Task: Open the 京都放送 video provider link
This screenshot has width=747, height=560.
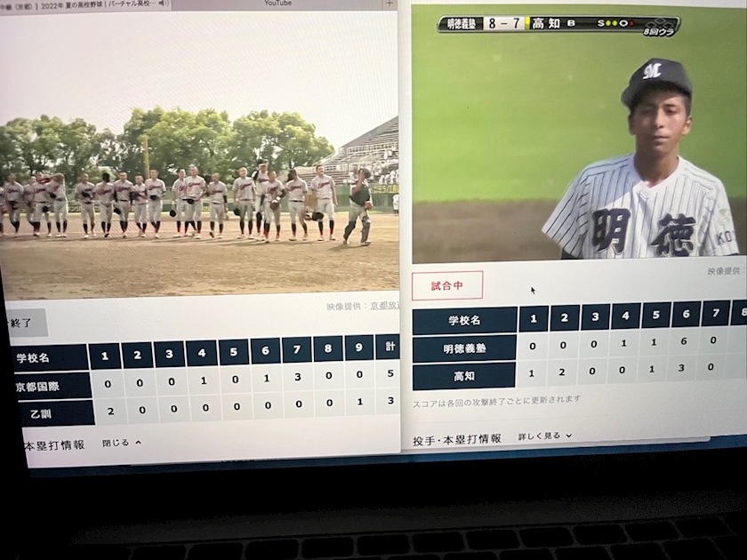Action: (384, 305)
